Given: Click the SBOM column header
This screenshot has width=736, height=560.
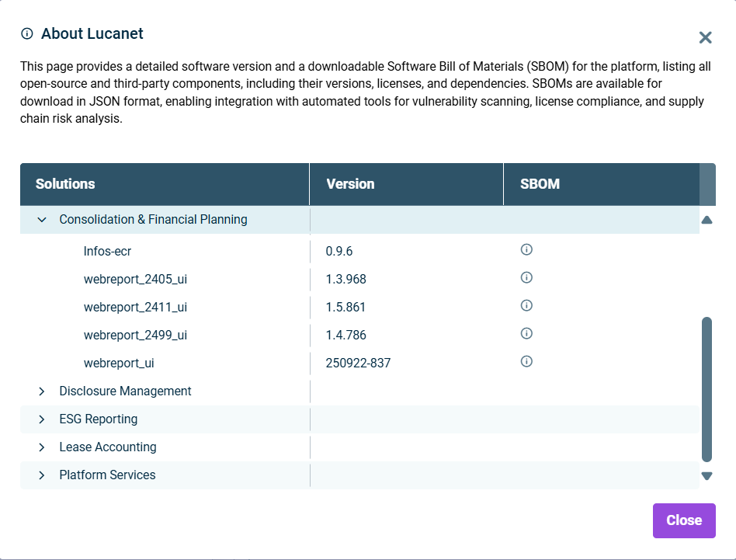Looking at the screenshot, I should pyautogui.click(x=540, y=184).
